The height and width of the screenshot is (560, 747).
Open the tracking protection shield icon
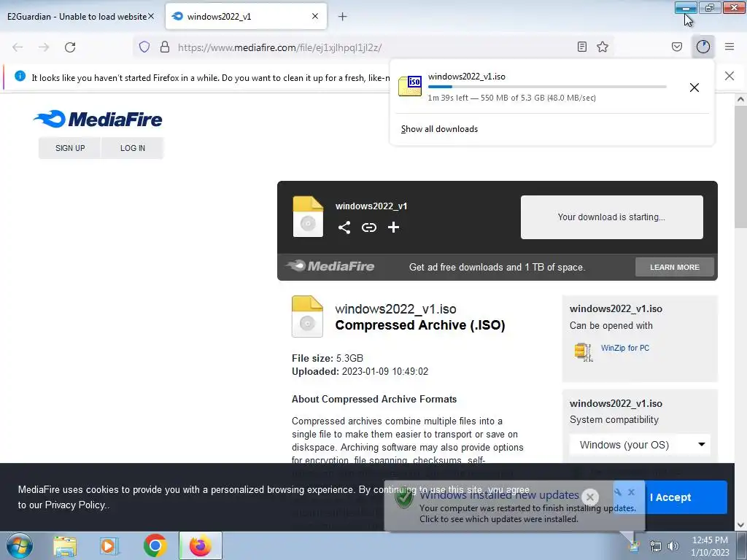click(144, 47)
